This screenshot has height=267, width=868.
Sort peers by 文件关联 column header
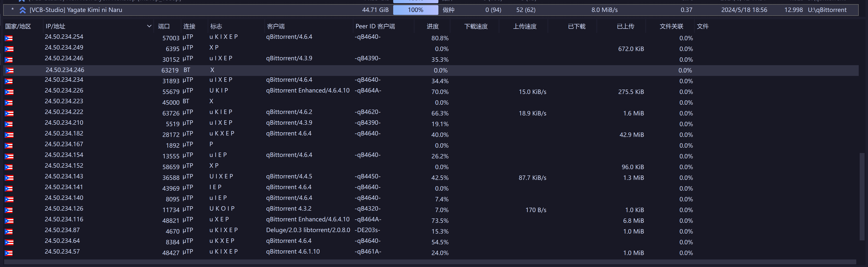[x=671, y=26]
